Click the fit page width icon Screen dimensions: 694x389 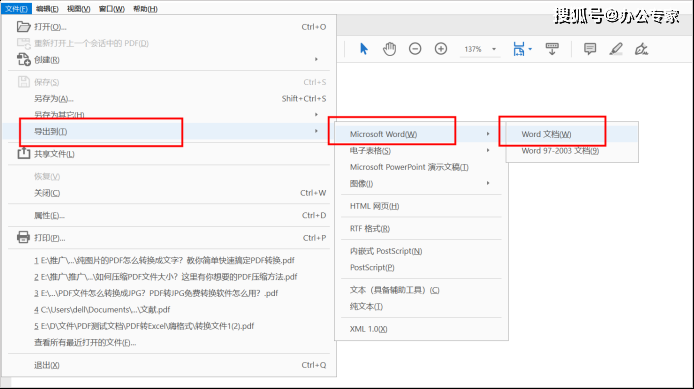pyautogui.click(x=518, y=49)
